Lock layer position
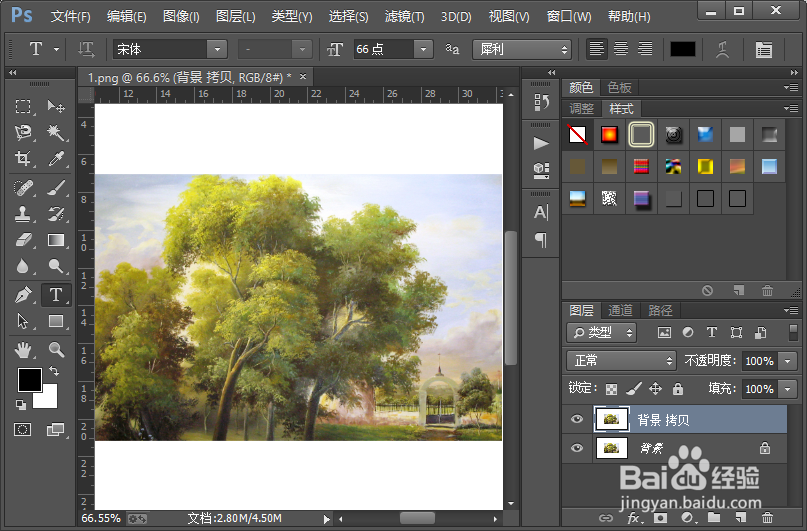The image size is (807, 531). 655,388
